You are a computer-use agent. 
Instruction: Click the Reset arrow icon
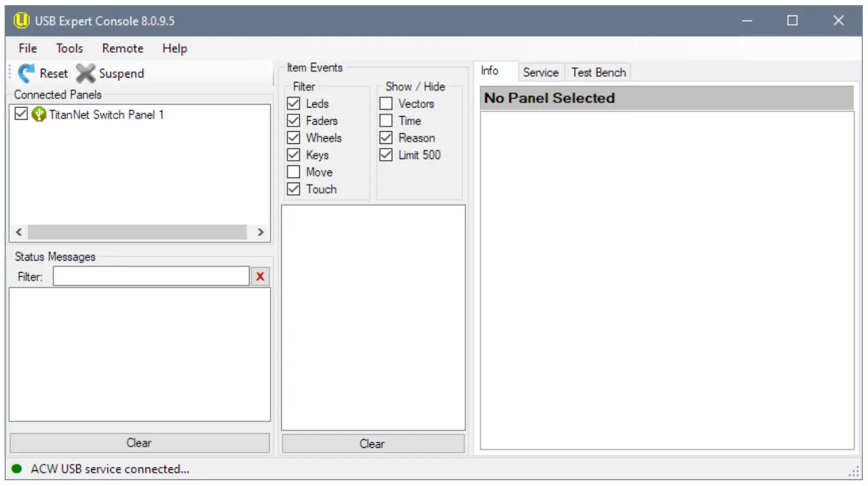coord(26,73)
